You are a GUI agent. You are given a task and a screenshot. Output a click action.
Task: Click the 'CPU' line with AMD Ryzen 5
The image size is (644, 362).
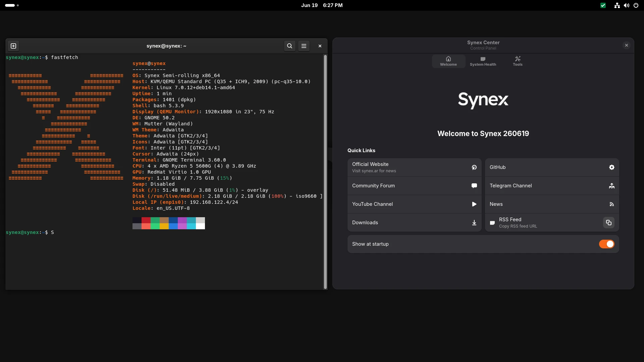194,166
